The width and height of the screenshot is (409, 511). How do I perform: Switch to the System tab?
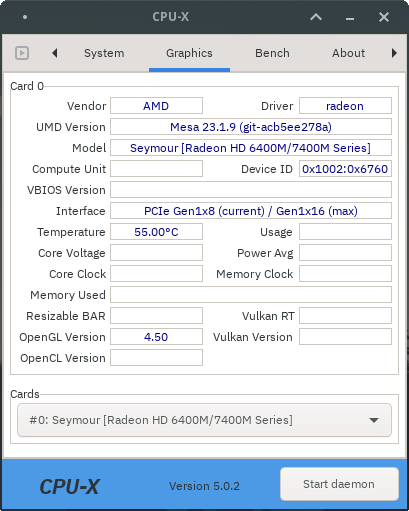click(104, 53)
